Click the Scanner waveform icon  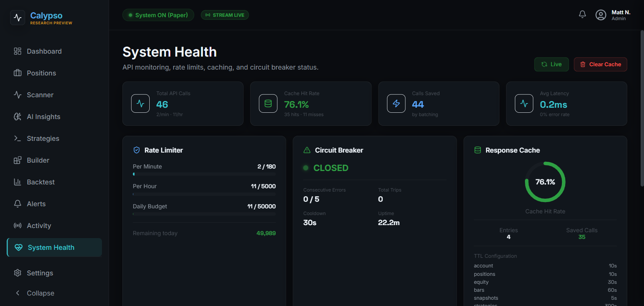[17, 94]
